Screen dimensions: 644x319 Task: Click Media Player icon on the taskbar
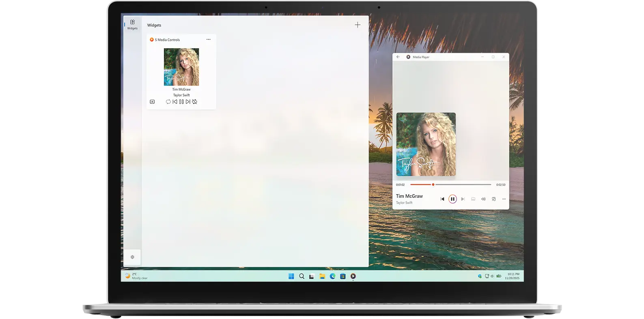353,276
